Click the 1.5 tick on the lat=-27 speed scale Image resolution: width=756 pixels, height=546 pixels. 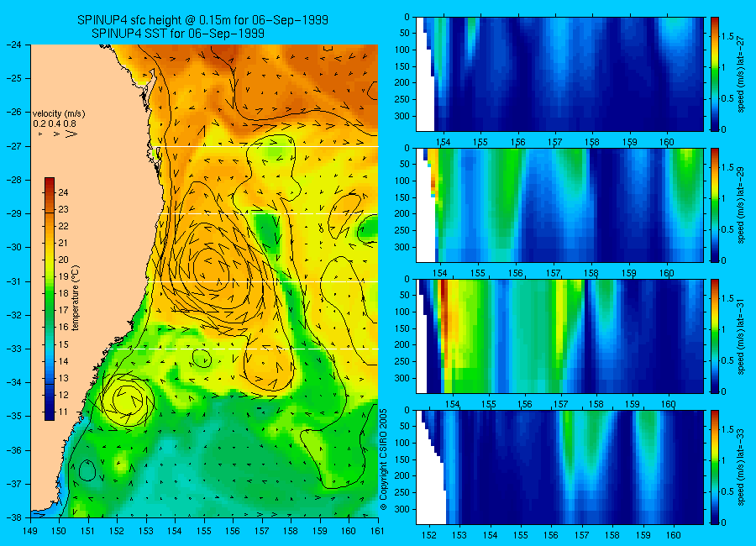pos(727,37)
